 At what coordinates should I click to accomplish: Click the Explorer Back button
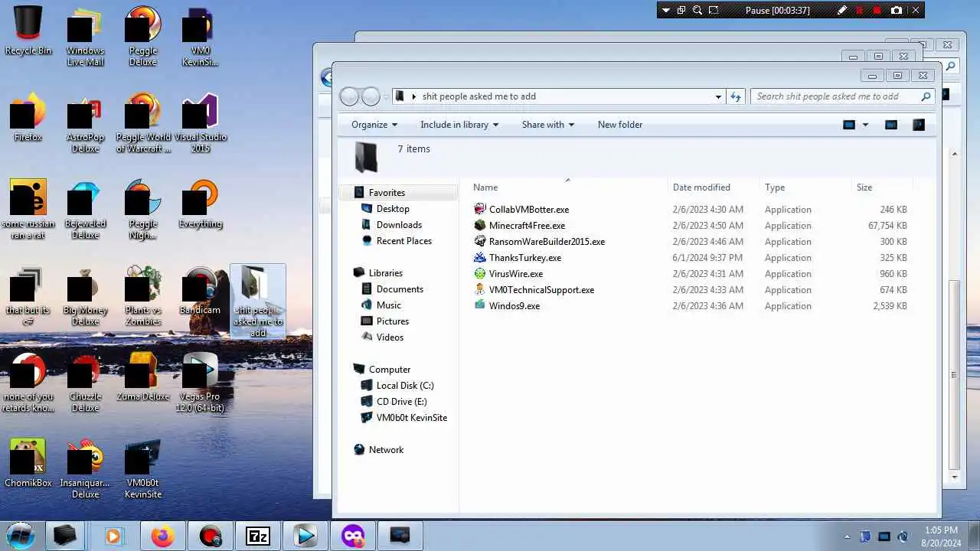[350, 96]
